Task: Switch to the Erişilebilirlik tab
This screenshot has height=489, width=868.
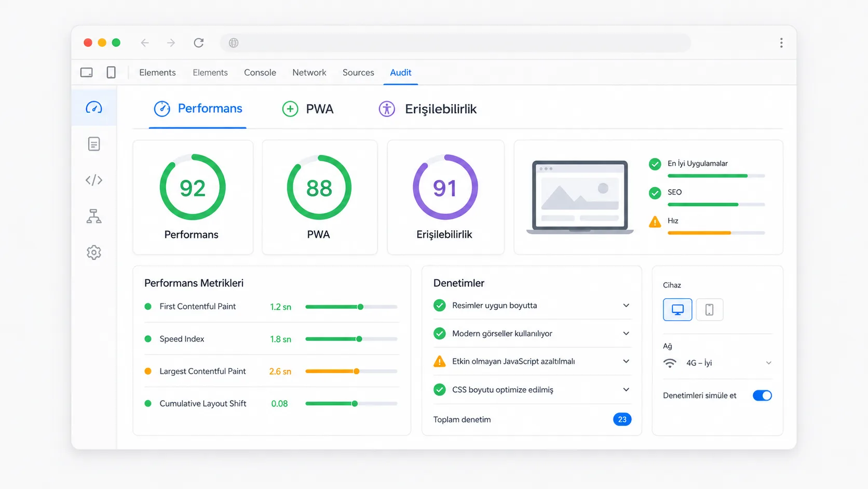Action: [428, 109]
